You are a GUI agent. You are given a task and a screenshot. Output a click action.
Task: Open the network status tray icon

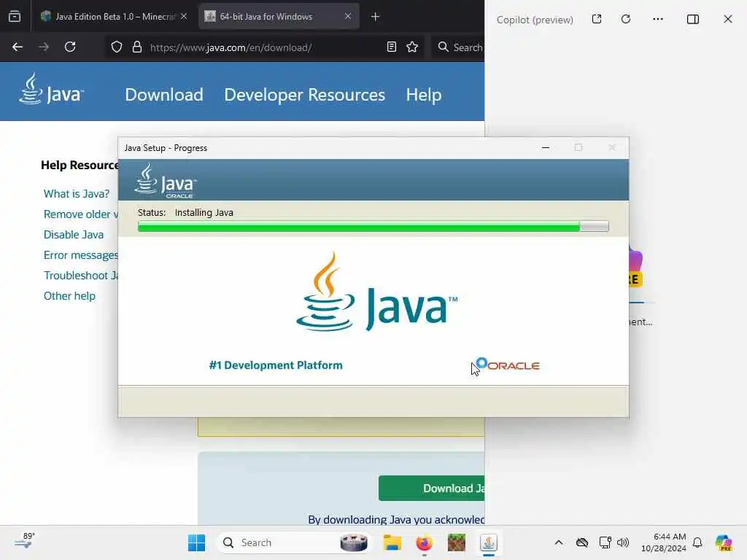[x=605, y=542]
